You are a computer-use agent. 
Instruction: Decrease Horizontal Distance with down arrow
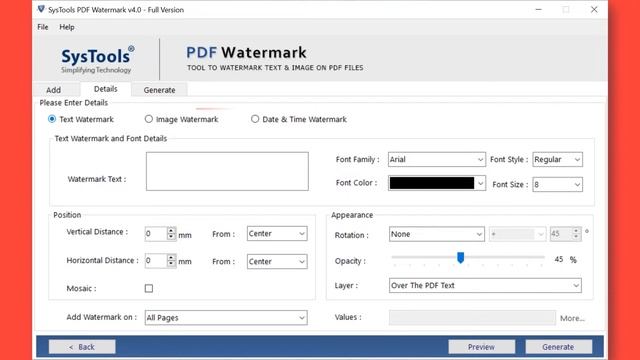point(171,264)
